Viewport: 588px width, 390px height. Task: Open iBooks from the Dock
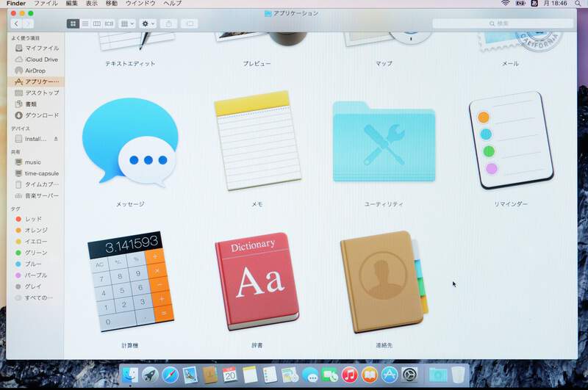(370, 375)
